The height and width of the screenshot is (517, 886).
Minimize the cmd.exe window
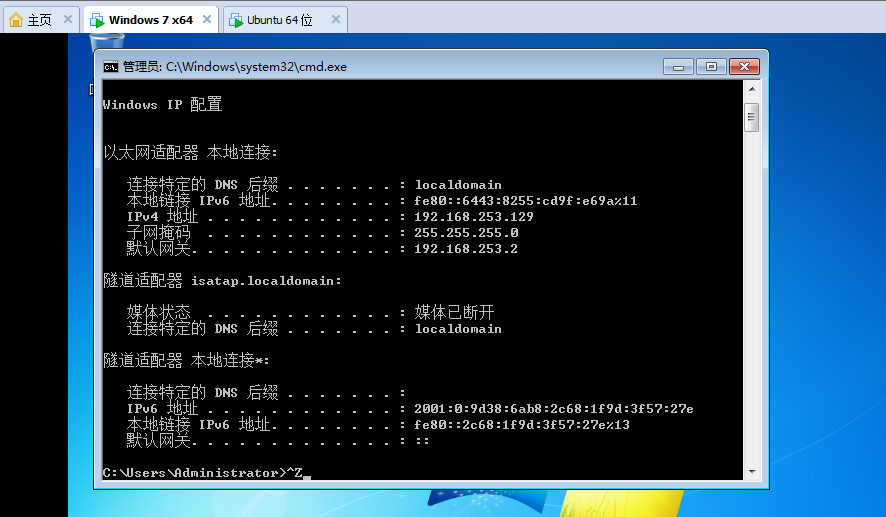tap(679, 67)
